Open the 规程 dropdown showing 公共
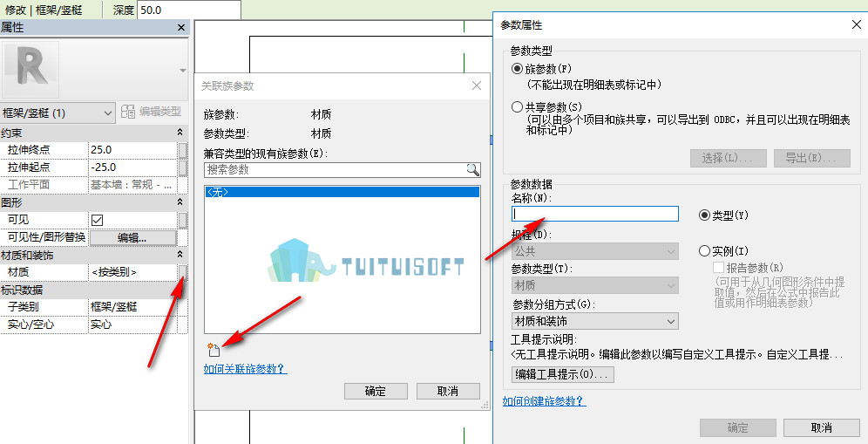This screenshot has height=444, width=868. tap(595, 251)
